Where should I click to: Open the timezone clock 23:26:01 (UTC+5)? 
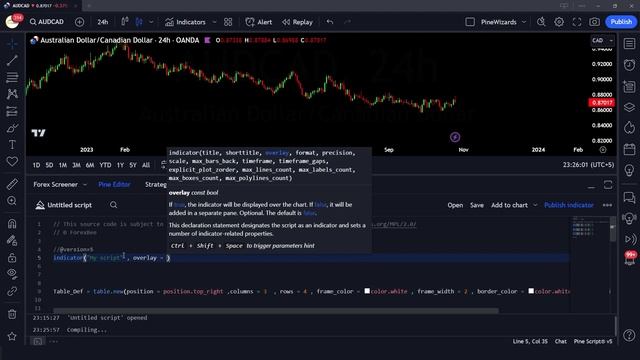pos(588,165)
